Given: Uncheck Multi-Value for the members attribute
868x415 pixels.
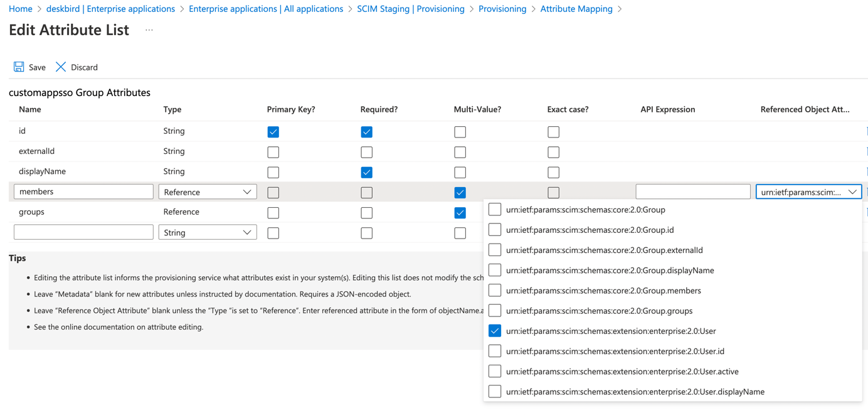Looking at the screenshot, I should (x=460, y=193).
